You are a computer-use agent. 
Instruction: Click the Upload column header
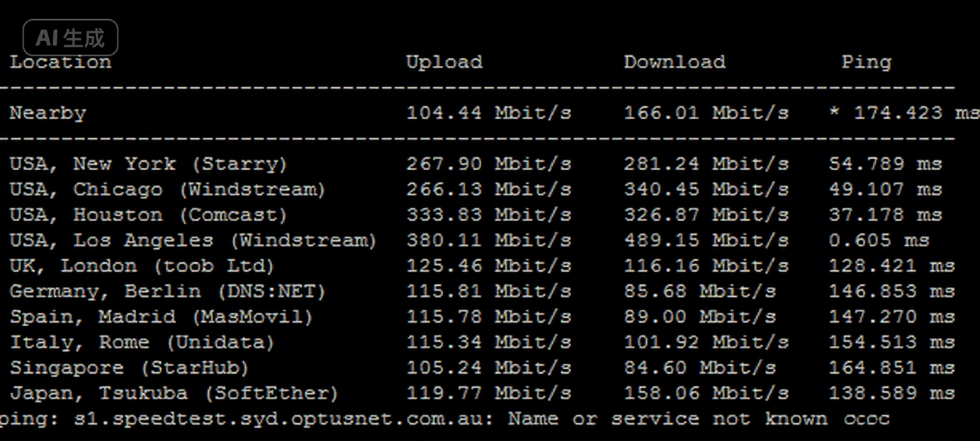pyautogui.click(x=444, y=62)
